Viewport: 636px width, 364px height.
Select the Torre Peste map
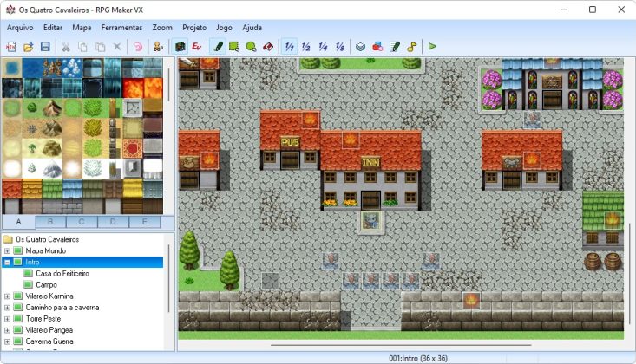point(43,319)
